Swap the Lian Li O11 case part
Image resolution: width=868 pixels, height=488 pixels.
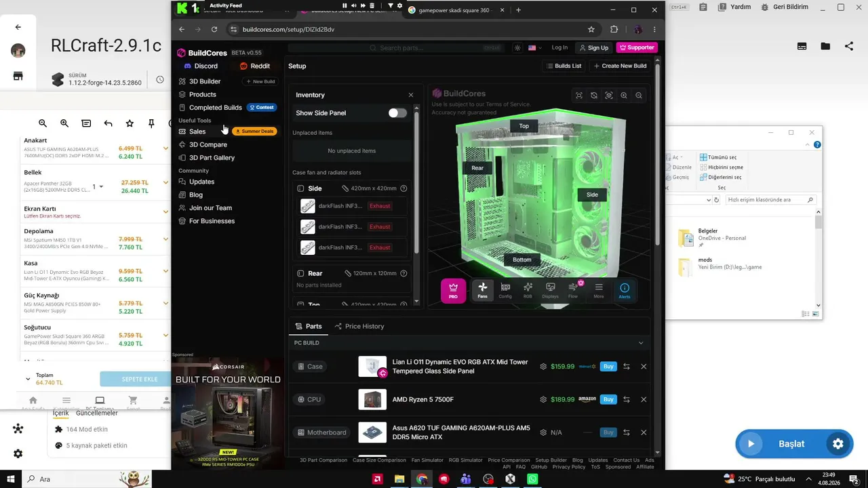627,367
